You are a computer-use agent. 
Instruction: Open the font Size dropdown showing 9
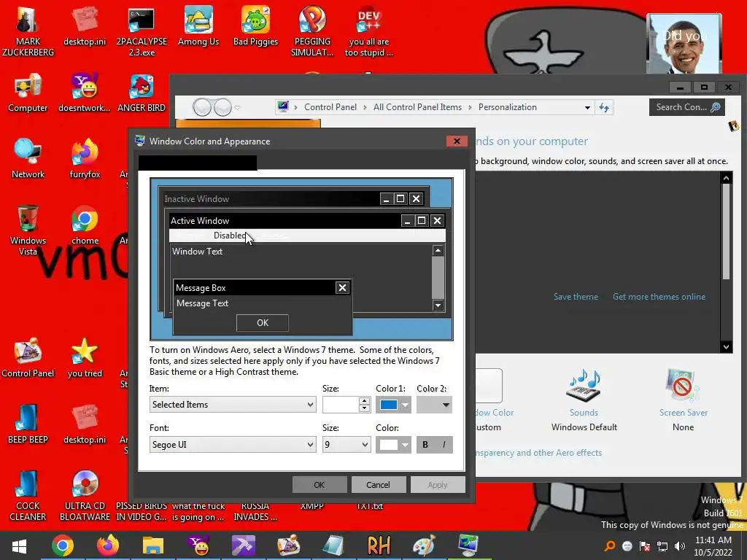click(x=347, y=445)
